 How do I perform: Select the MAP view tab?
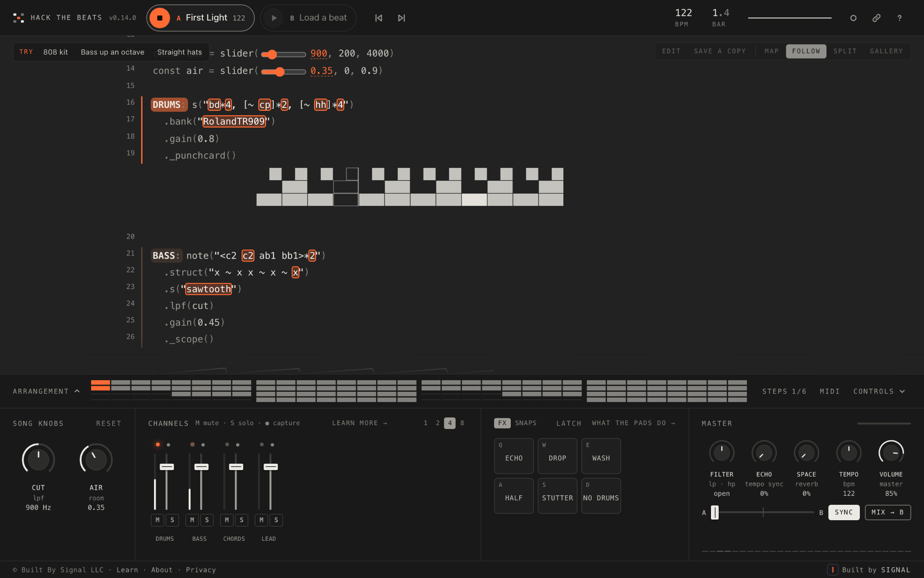tap(772, 51)
